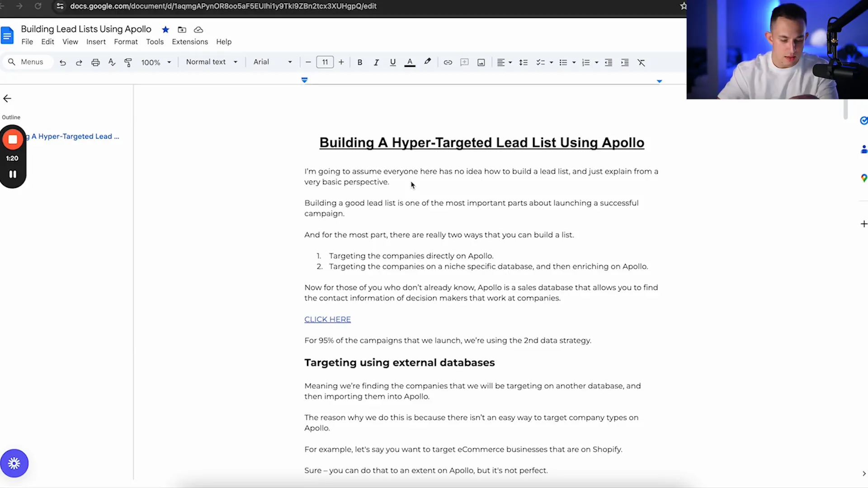868x488 pixels.
Task: Click the Undo arrow in toolbar
Action: (x=63, y=62)
